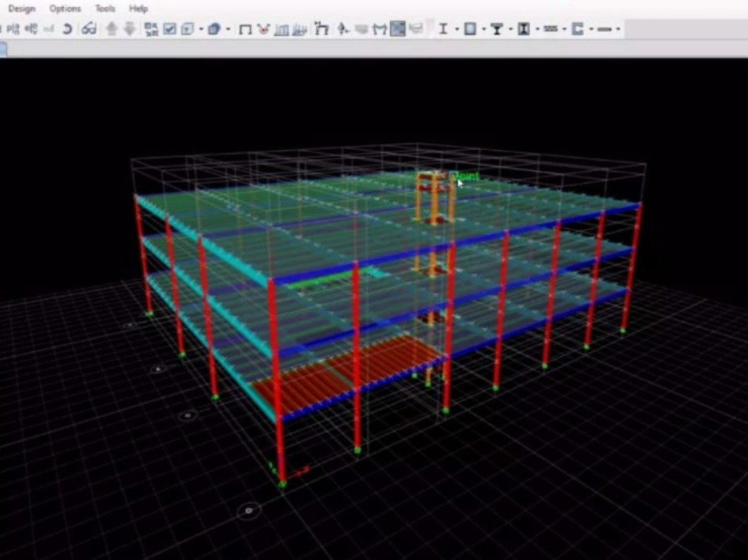Viewport: 748px width, 560px height.
Task: Open the Tools menu
Action: pos(104,8)
